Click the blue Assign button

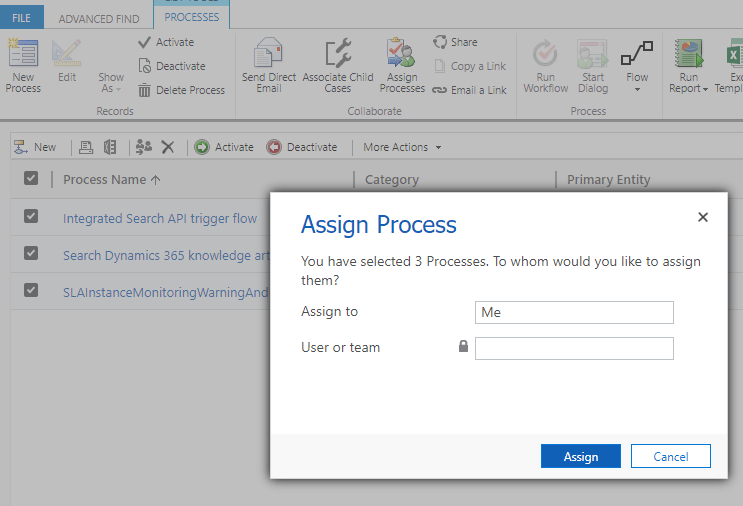tap(580, 456)
